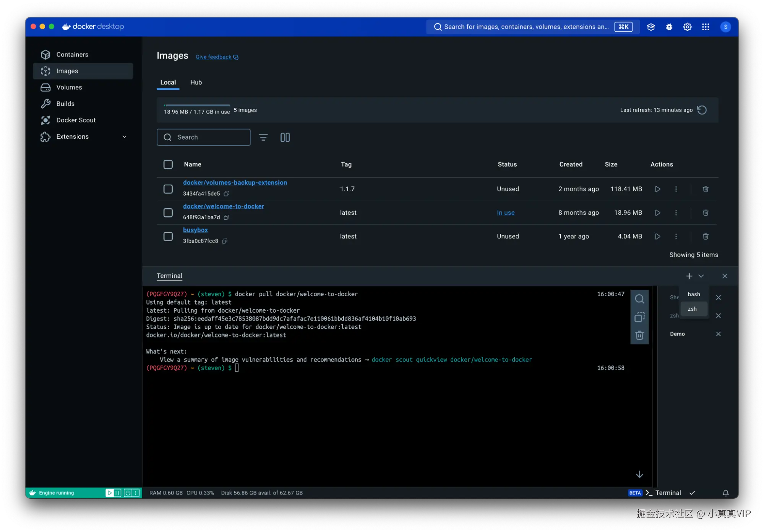Open the docker/welcome-to-docker image link
The image size is (764, 532).
[223, 206]
